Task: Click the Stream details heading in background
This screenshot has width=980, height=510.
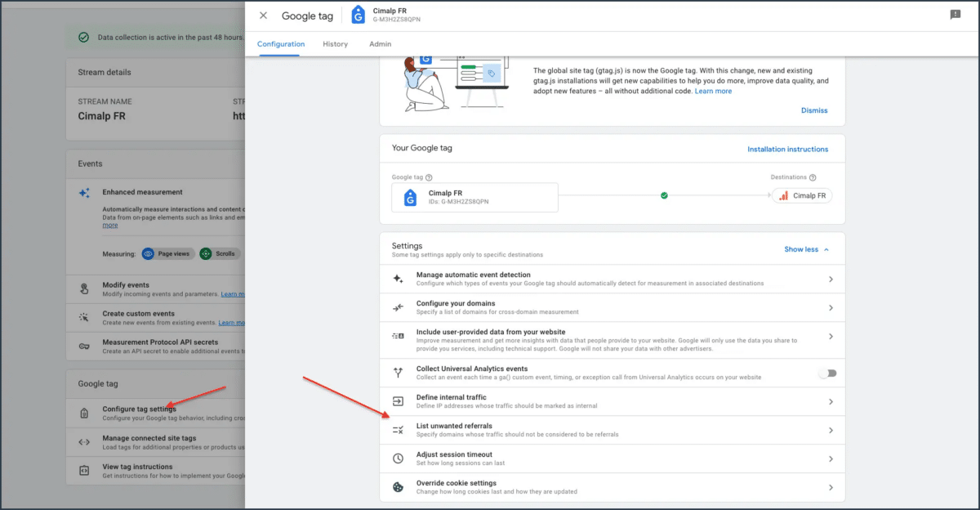Action: [105, 72]
